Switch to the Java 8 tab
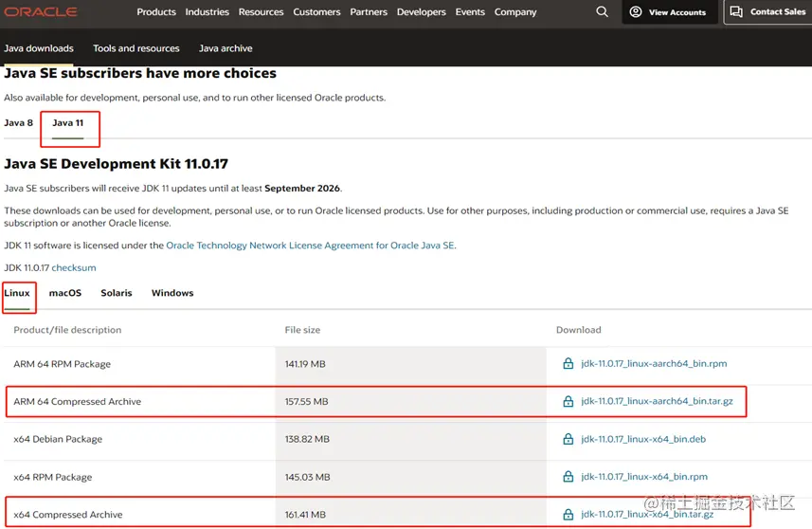Screen dimensions: 812x529 click(x=18, y=123)
